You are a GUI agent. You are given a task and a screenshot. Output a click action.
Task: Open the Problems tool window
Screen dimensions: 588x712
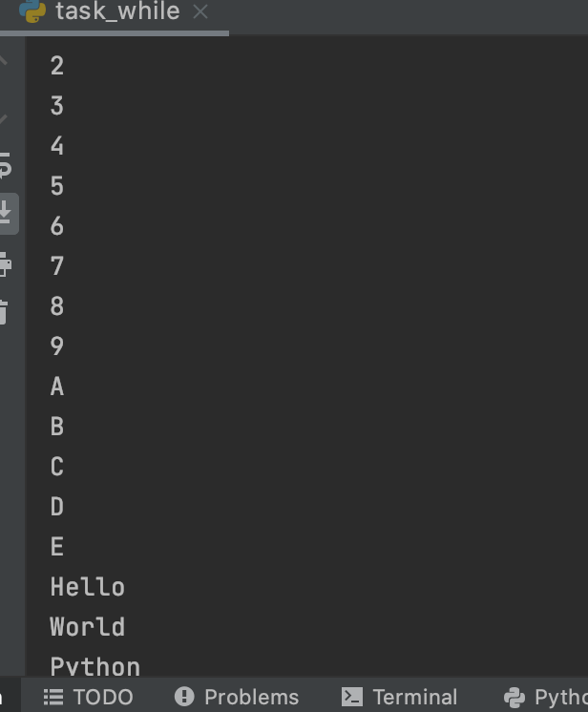[x=237, y=697]
